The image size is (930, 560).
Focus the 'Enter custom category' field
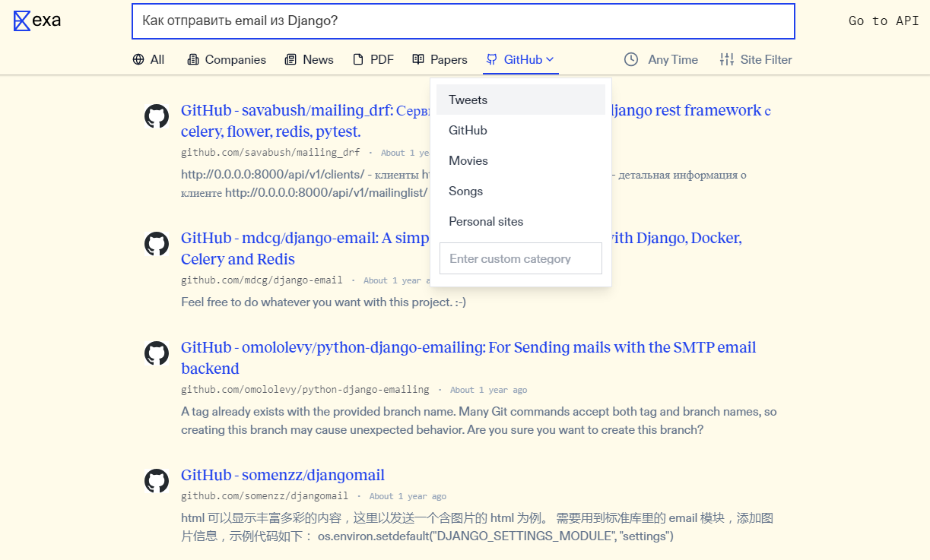(521, 258)
